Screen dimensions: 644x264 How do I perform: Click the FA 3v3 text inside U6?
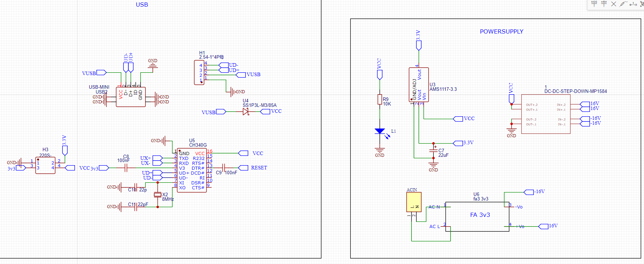pyautogui.click(x=480, y=215)
